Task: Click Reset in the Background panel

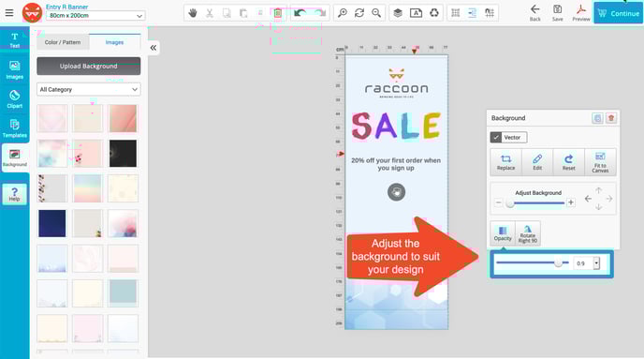Action: click(x=568, y=162)
